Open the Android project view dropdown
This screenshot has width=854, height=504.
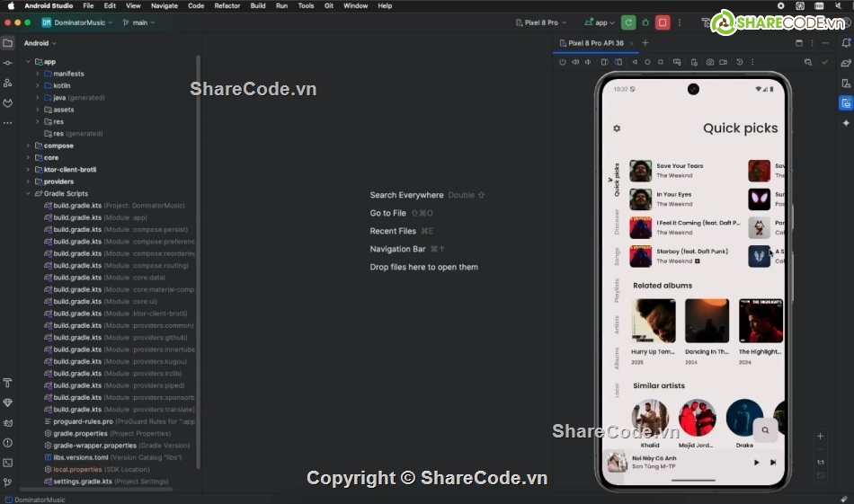(x=40, y=43)
